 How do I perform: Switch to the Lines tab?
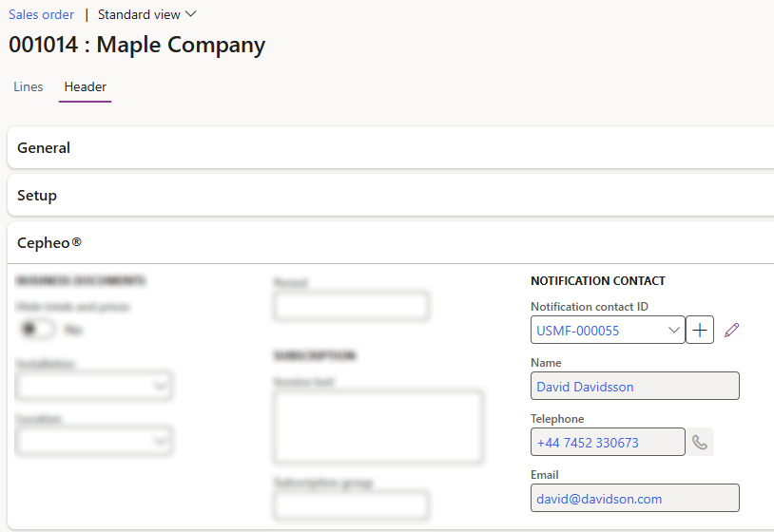29,86
